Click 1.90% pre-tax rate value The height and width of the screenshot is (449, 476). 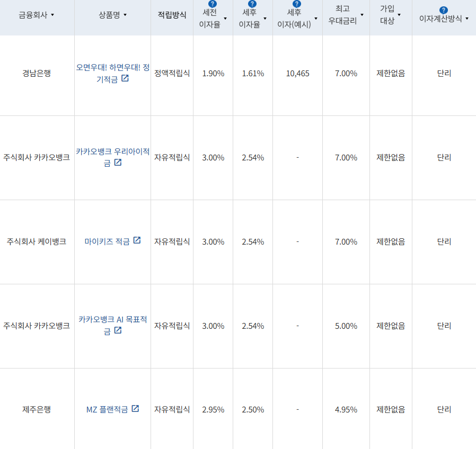point(213,74)
